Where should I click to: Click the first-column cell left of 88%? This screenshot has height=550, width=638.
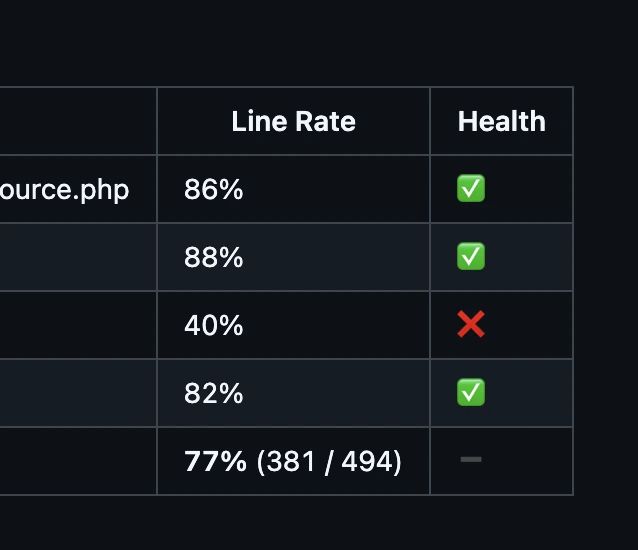78,257
